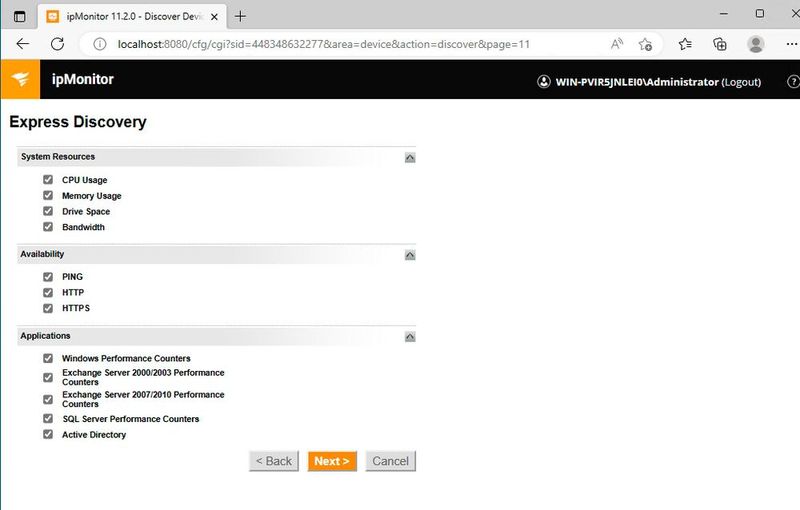Click the ipMonitor orange logo icon
The height and width of the screenshot is (510, 800).
coord(20,79)
